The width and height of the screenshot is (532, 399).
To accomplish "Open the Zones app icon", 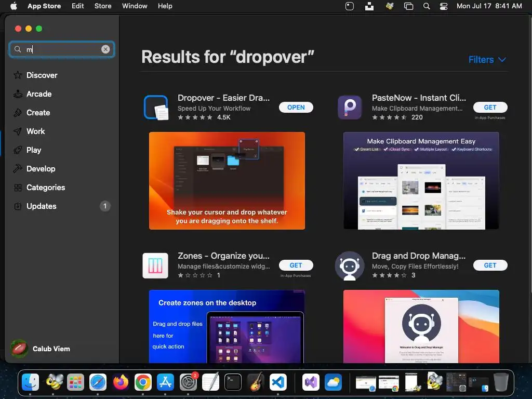I will (155, 265).
